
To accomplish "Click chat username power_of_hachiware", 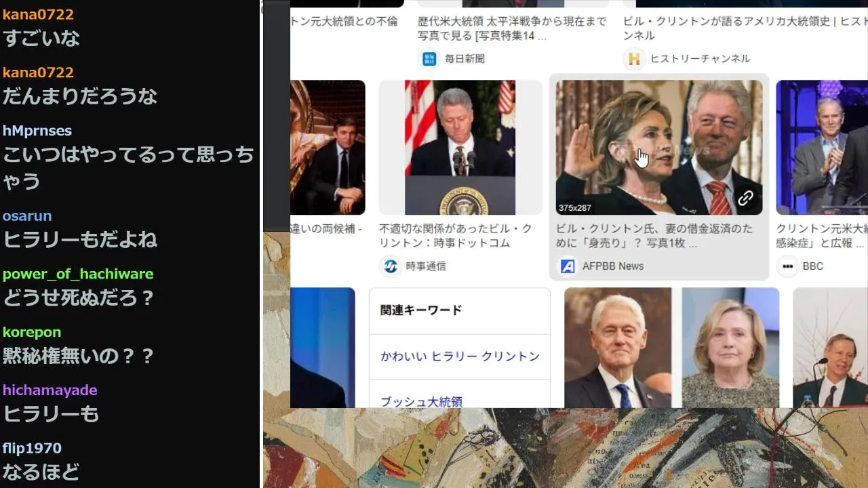I will pyautogui.click(x=78, y=274).
